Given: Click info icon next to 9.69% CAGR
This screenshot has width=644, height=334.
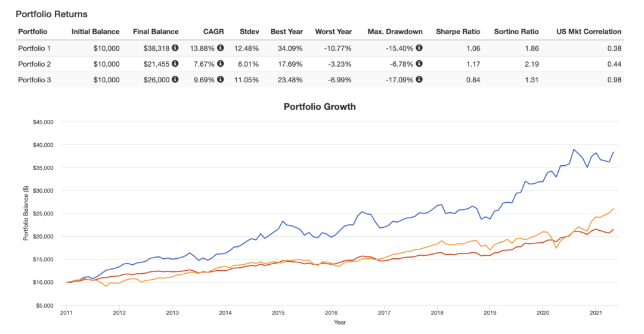Looking at the screenshot, I should click(x=221, y=79).
